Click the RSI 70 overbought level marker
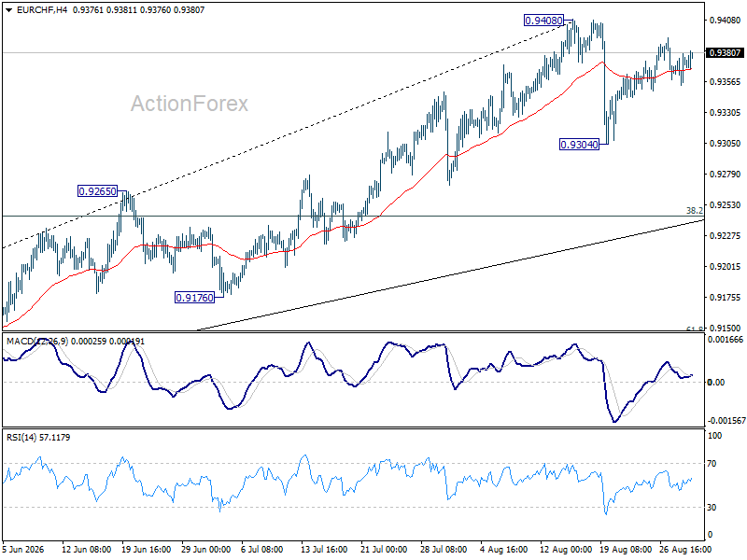The image size is (747, 560). [x=712, y=463]
